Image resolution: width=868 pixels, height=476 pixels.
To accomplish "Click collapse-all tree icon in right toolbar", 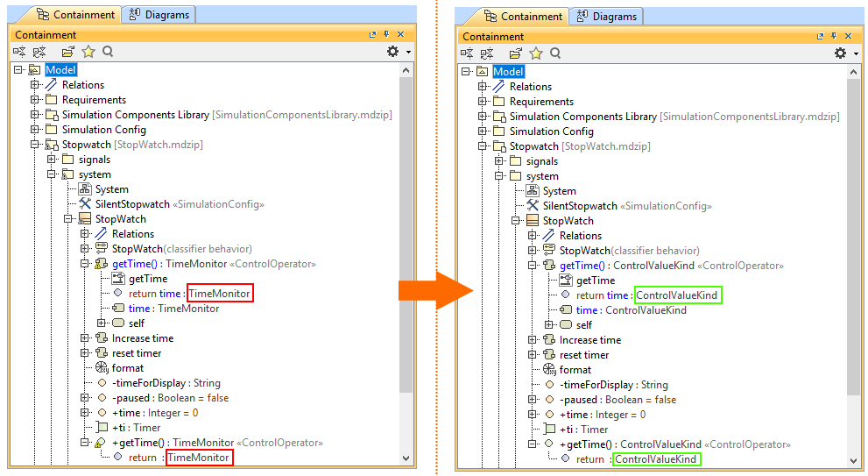I will [487, 53].
